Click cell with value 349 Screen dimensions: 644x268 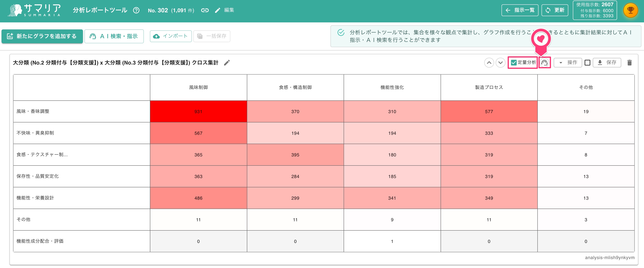[x=489, y=198]
